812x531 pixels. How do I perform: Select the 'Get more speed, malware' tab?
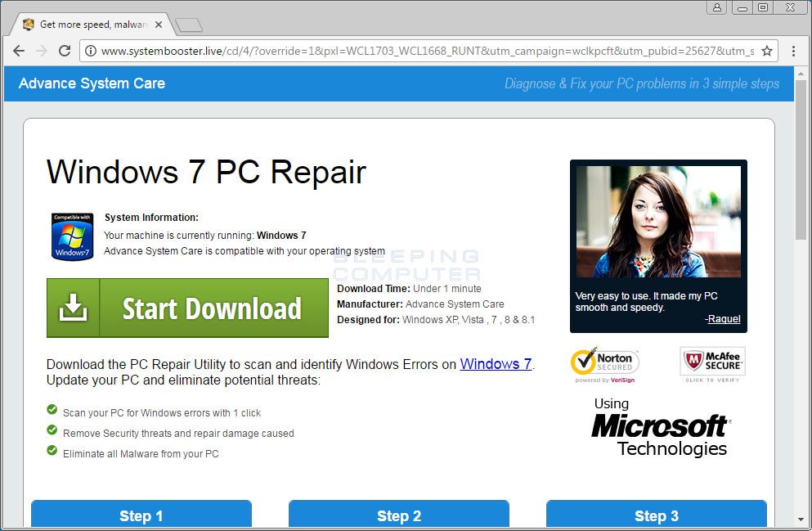click(93, 25)
